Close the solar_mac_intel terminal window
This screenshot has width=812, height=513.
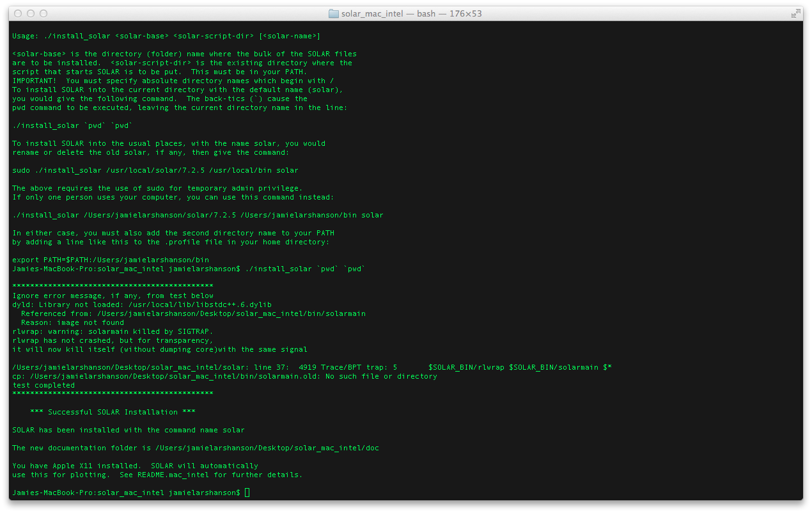click(x=18, y=13)
